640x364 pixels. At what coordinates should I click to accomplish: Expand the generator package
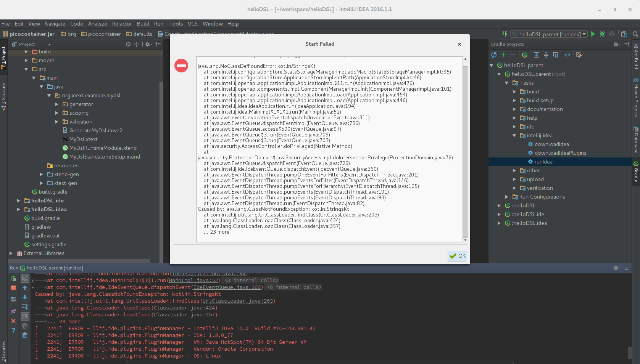tap(57, 104)
